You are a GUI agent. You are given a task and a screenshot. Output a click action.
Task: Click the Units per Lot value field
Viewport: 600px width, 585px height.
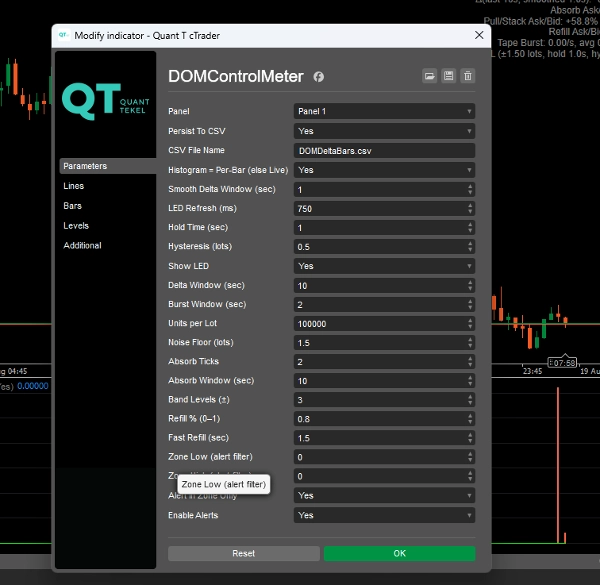(x=378, y=324)
